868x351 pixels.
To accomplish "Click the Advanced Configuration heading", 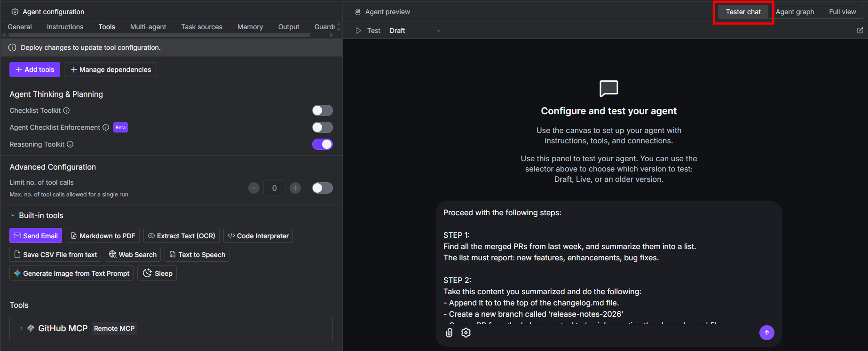I will coord(53,167).
